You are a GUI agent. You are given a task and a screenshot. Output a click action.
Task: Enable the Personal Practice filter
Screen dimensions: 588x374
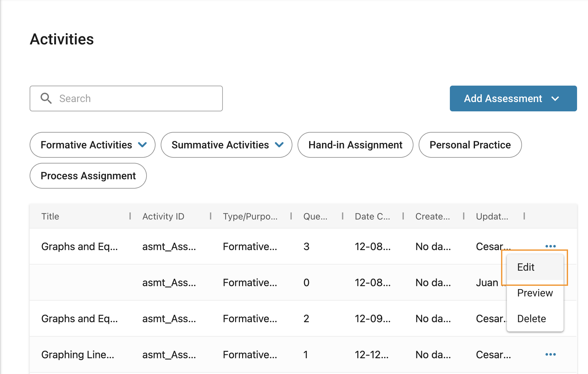pyautogui.click(x=470, y=145)
